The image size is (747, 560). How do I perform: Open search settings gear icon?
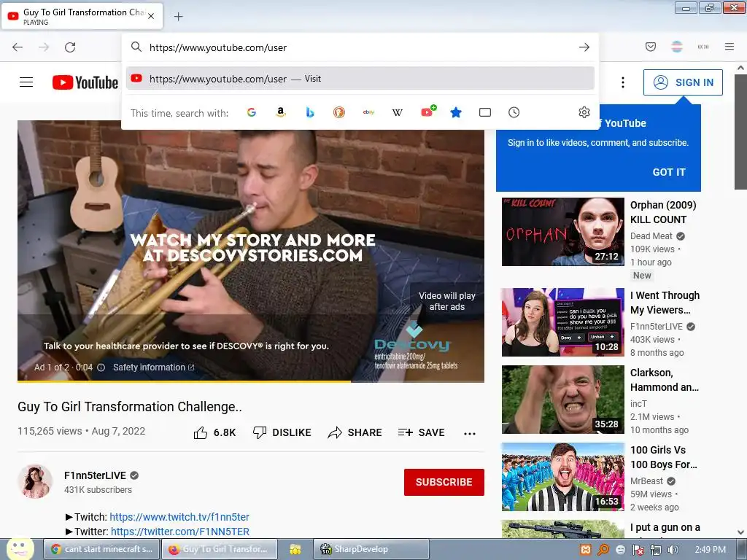(584, 112)
